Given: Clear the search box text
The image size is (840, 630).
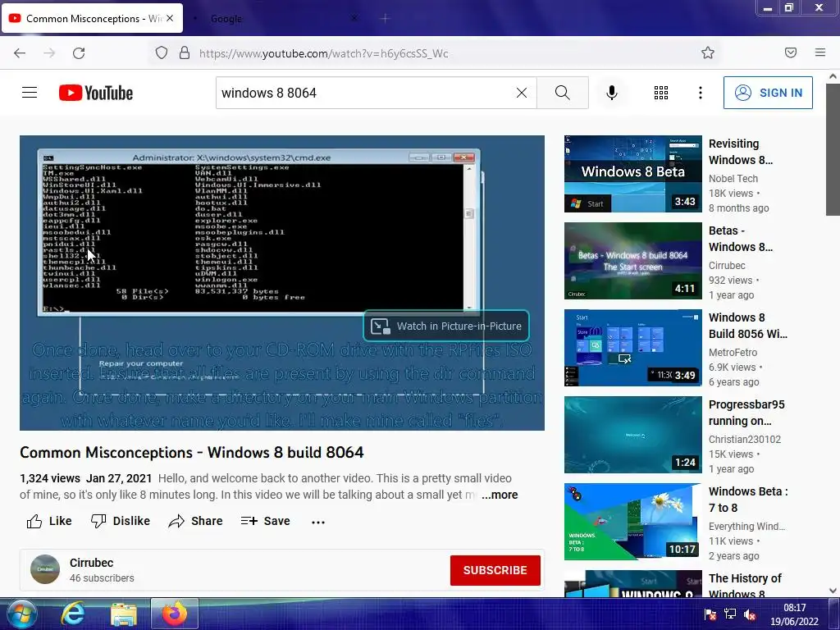Looking at the screenshot, I should (521, 93).
